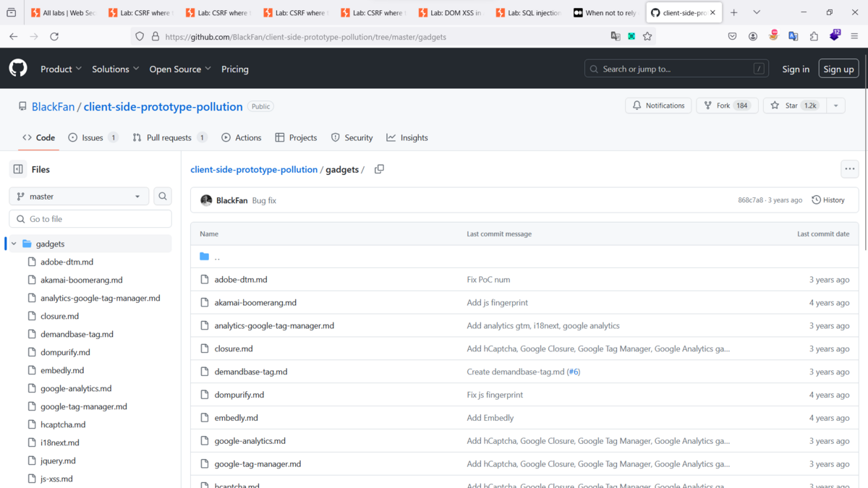868x488 pixels.
Task: Click the Sign up button
Action: point(839,69)
